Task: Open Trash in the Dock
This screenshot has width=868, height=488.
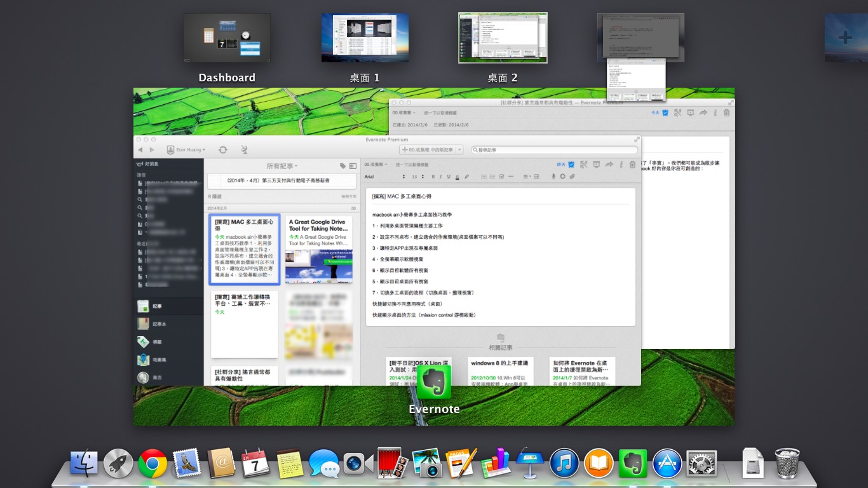Action: 787,464
